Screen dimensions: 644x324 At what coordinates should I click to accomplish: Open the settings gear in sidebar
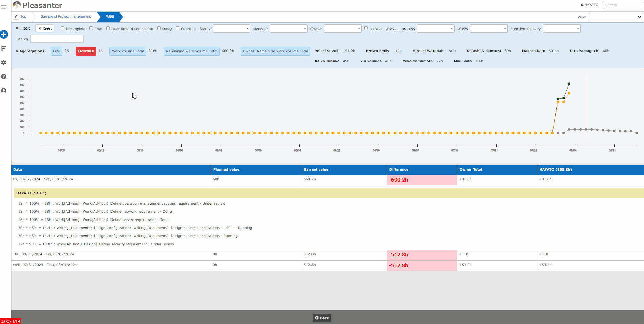click(4, 62)
